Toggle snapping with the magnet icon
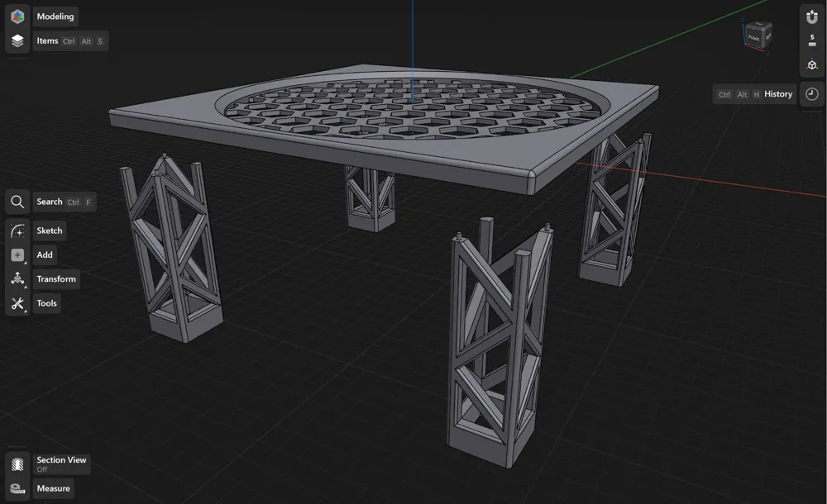The height and width of the screenshot is (504, 827). [x=811, y=17]
